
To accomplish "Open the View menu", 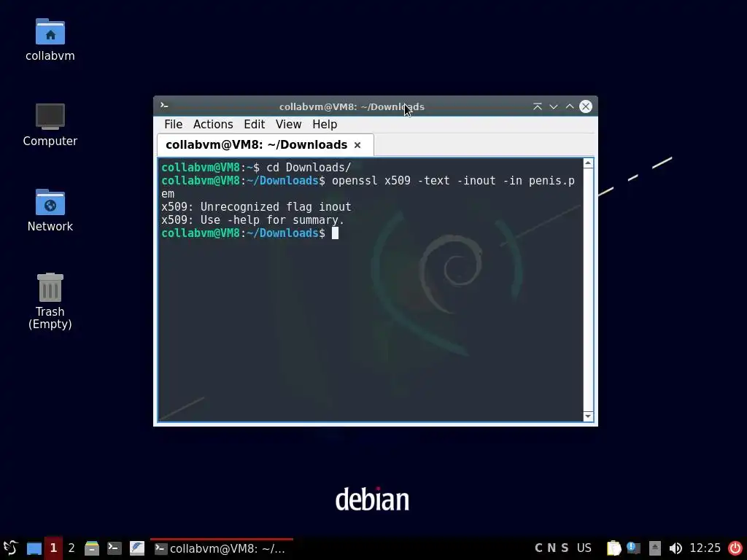I will pyautogui.click(x=288, y=124).
